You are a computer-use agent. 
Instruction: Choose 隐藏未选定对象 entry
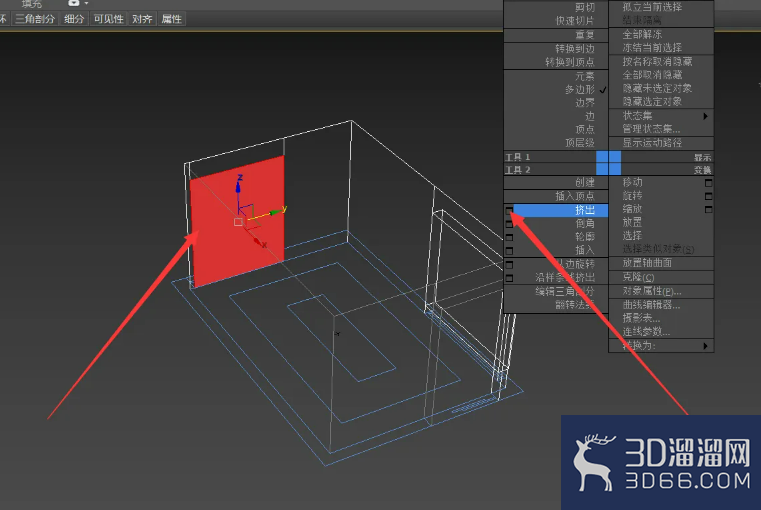pos(658,88)
